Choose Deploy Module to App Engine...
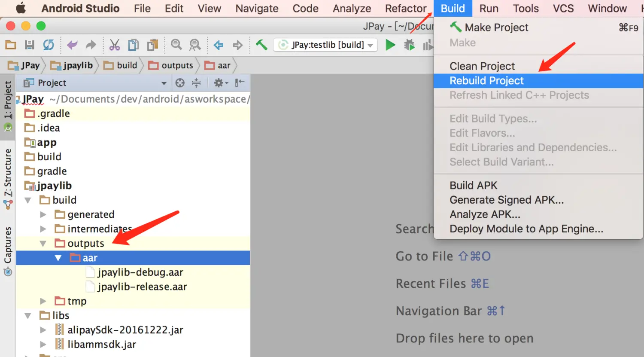The image size is (644, 357). click(x=538, y=229)
